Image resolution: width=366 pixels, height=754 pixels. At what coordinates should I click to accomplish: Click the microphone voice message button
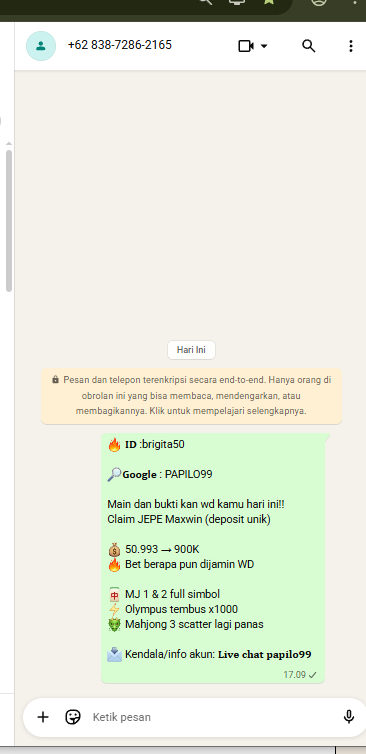pyautogui.click(x=349, y=717)
